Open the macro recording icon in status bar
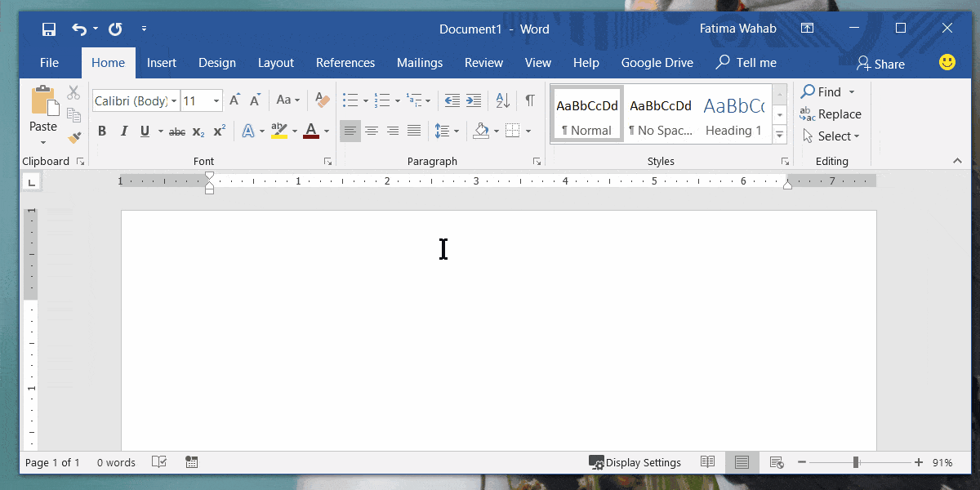 (192, 462)
